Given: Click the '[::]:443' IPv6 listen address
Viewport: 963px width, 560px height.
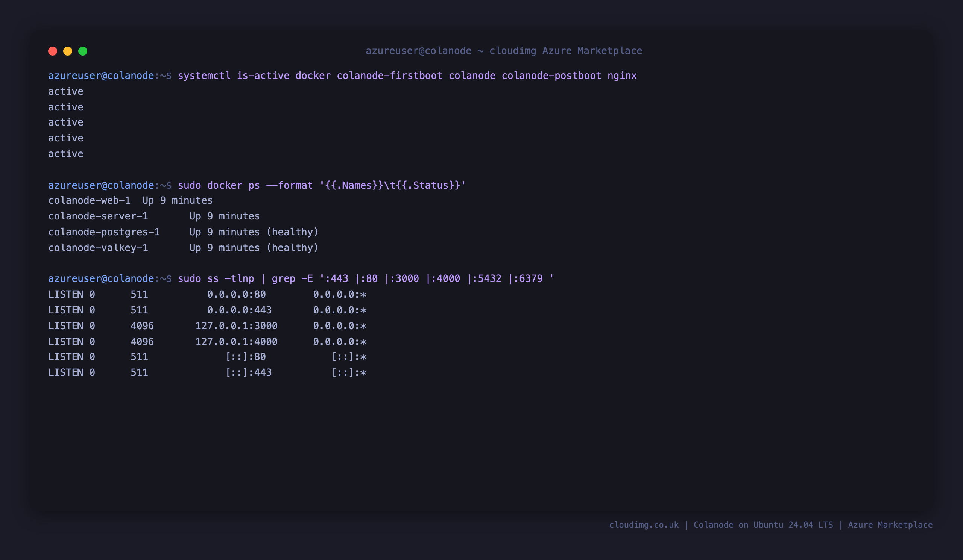Looking at the screenshot, I should [x=248, y=372].
